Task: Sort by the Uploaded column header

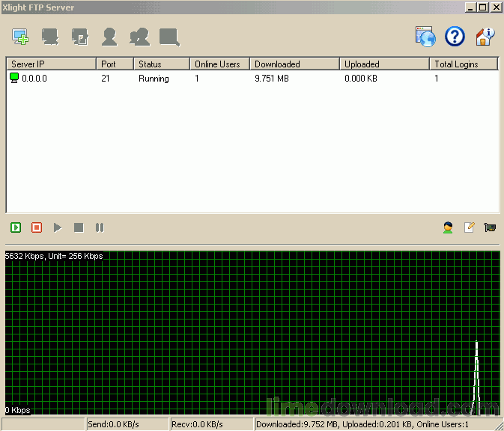Action: click(x=385, y=64)
